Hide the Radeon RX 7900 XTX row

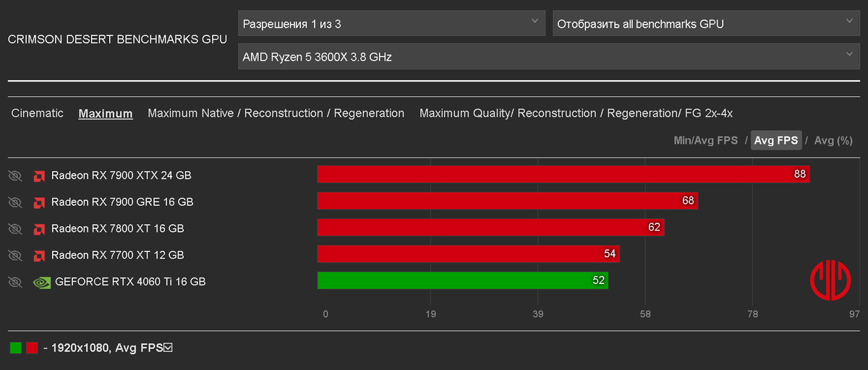point(15,176)
